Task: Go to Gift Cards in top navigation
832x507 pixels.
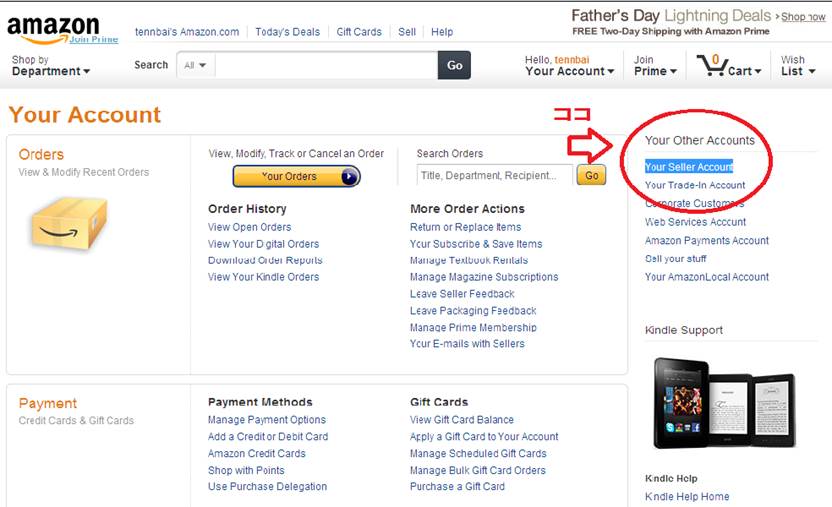Action: [x=359, y=32]
